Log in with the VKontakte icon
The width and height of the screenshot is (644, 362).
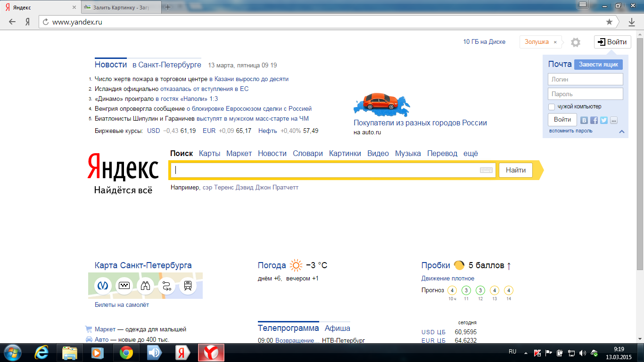[x=584, y=120]
